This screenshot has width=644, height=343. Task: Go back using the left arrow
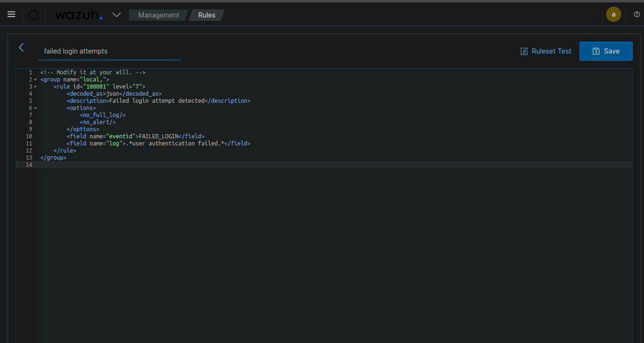click(21, 47)
